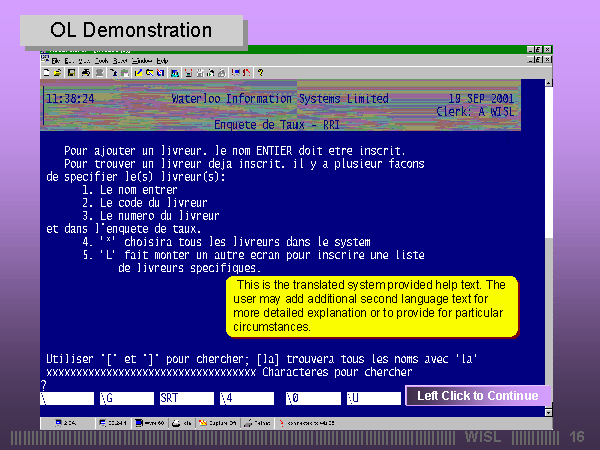
Task: Click the question mark Help toolbar icon
Action: (260, 72)
